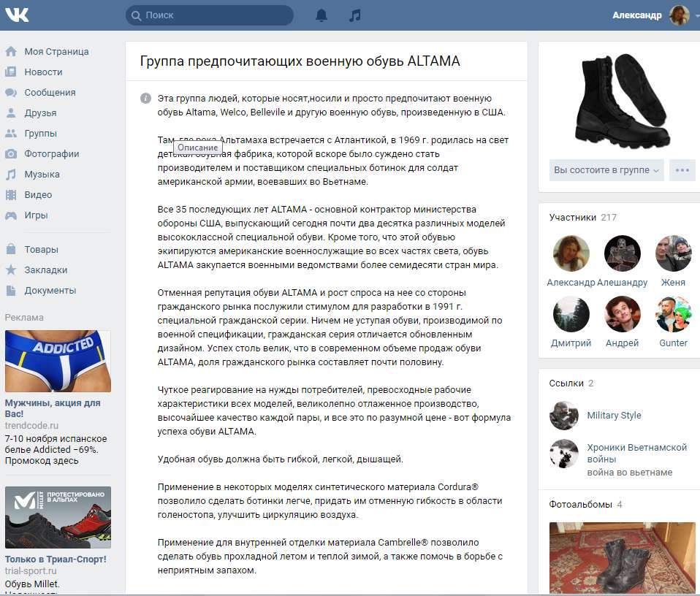Click the Addicted underwear ad image

(58, 362)
